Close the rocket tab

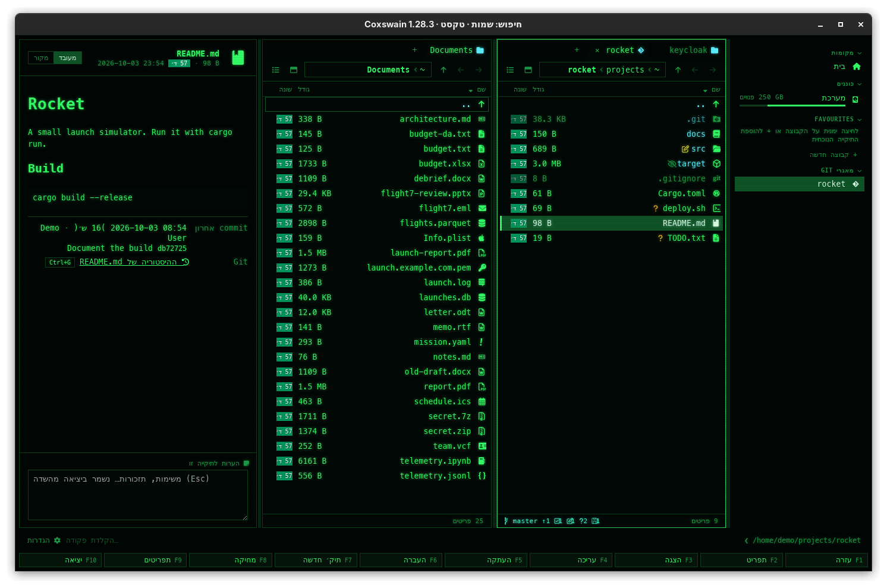tap(597, 51)
